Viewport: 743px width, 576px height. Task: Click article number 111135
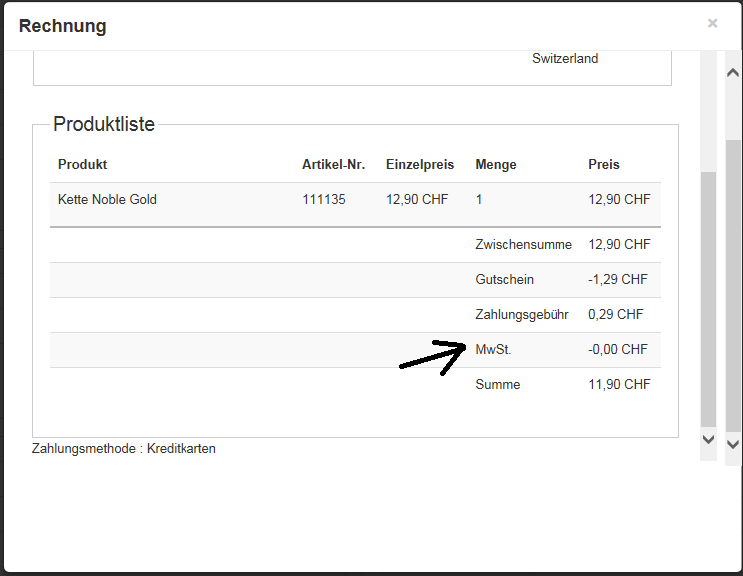point(324,200)
